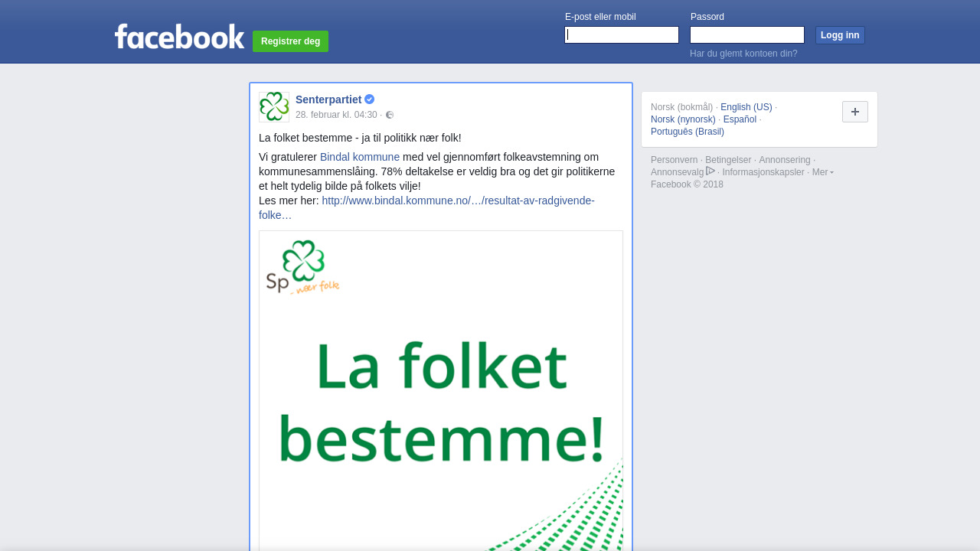Click the public globe icon by timestamp
This screenshot has width=980, height=551.
[x=390, y=115]
